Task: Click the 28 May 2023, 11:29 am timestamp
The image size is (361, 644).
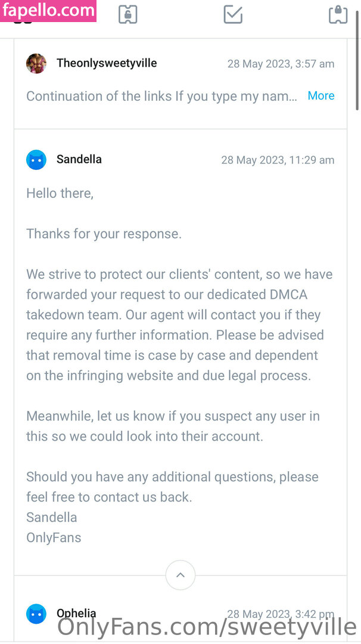Action: pyautogui.click(x=278, y=160)
